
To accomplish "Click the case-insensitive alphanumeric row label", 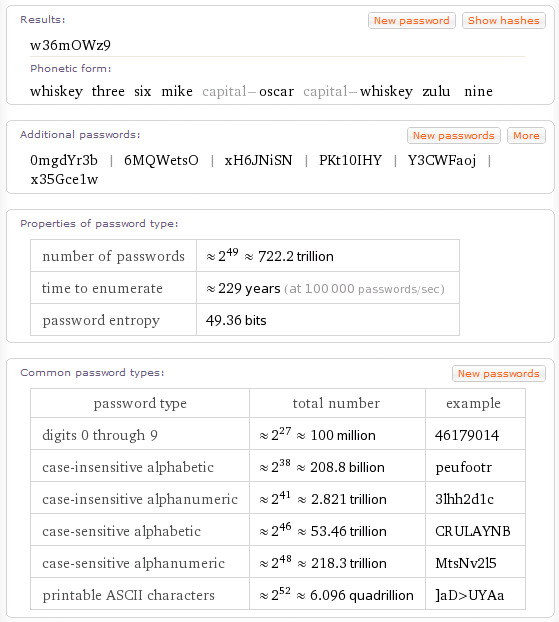I will click(x=140, y=499).
